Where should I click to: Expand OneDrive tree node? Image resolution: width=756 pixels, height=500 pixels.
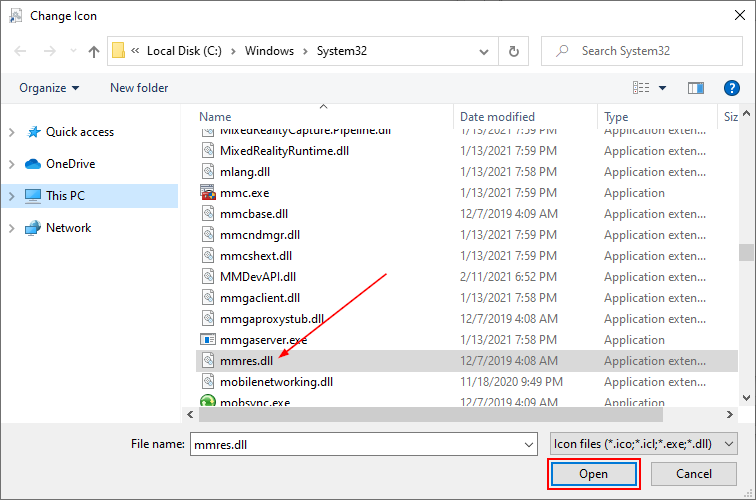12,164
